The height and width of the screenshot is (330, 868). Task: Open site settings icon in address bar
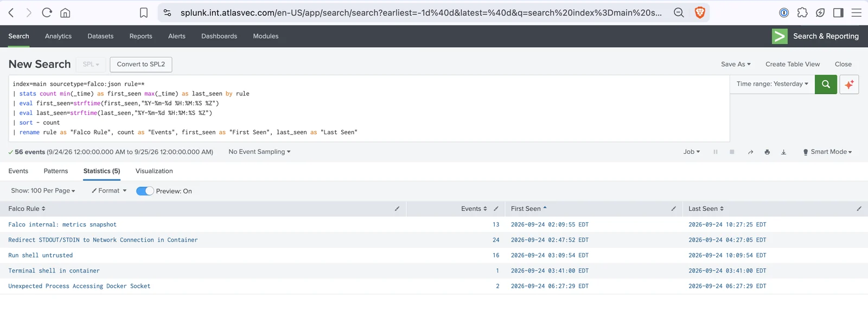pyautogui.click(x=168, y=12)
